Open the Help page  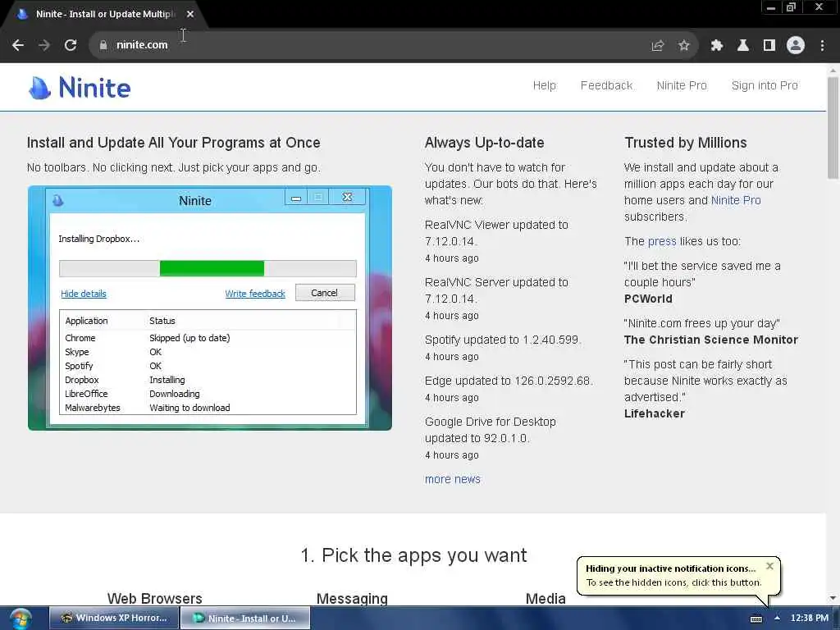click(x=545, y=85)
